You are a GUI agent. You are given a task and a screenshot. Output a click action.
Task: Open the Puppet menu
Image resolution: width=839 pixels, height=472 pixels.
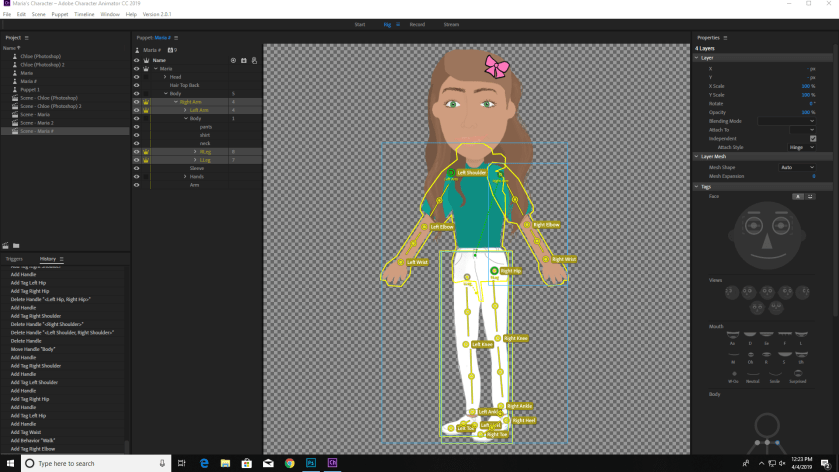[60, 14]
